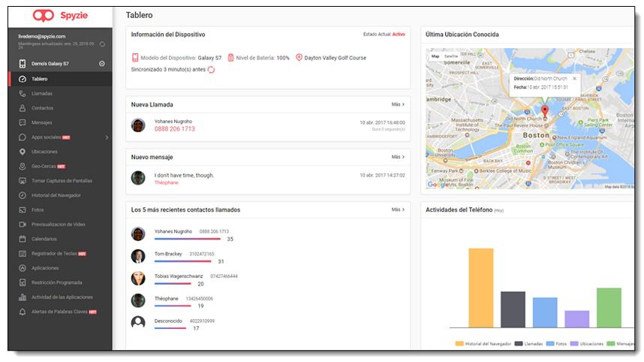The image size is (644, 362).
Task: Open Llamadas phone icon in sidebar
Action: [23, 94]
